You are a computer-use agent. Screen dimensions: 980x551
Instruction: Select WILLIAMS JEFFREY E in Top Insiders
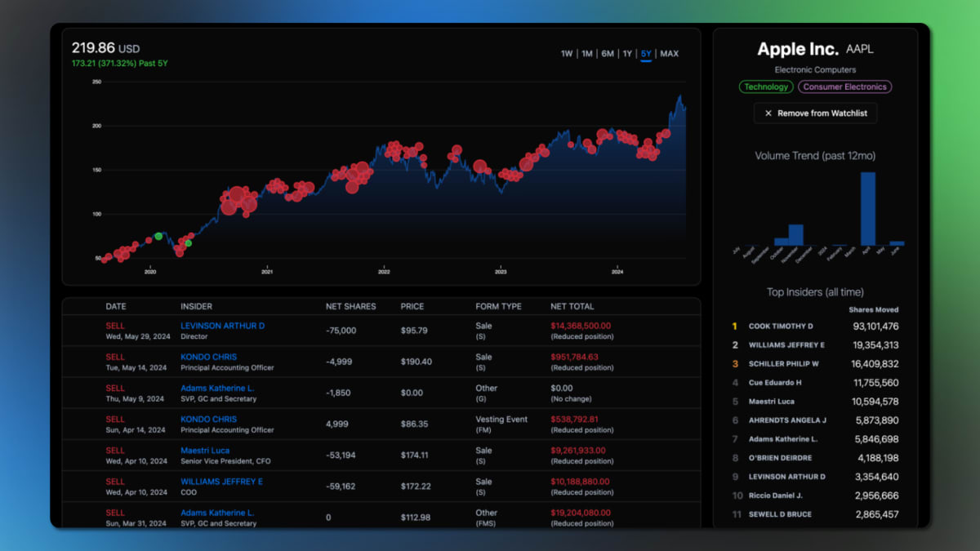click(x=786, y=345)
